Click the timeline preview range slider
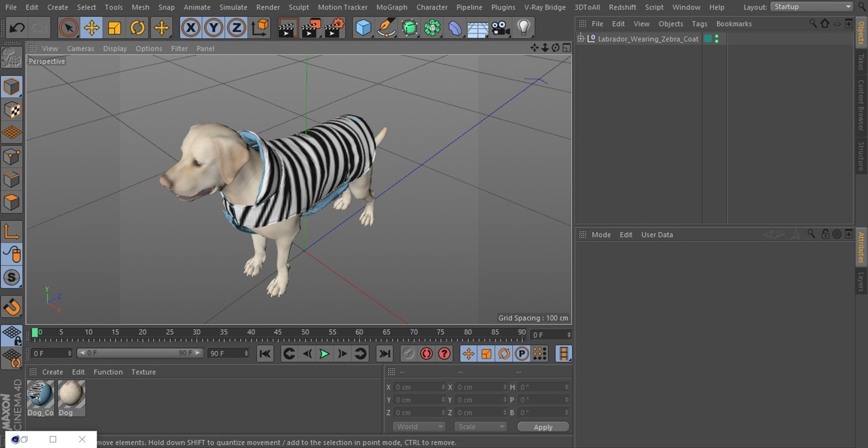The width and height of the screenshot is (868, 448). pos(140,353)
